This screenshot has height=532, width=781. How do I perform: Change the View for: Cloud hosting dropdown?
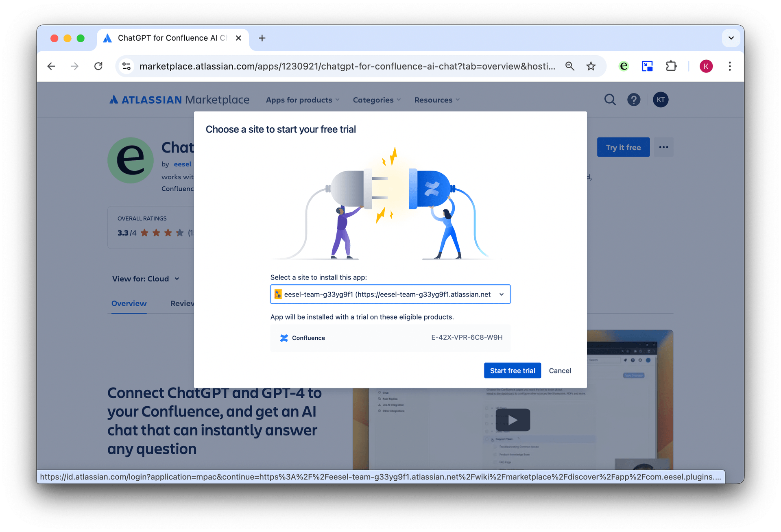[146, 279]
